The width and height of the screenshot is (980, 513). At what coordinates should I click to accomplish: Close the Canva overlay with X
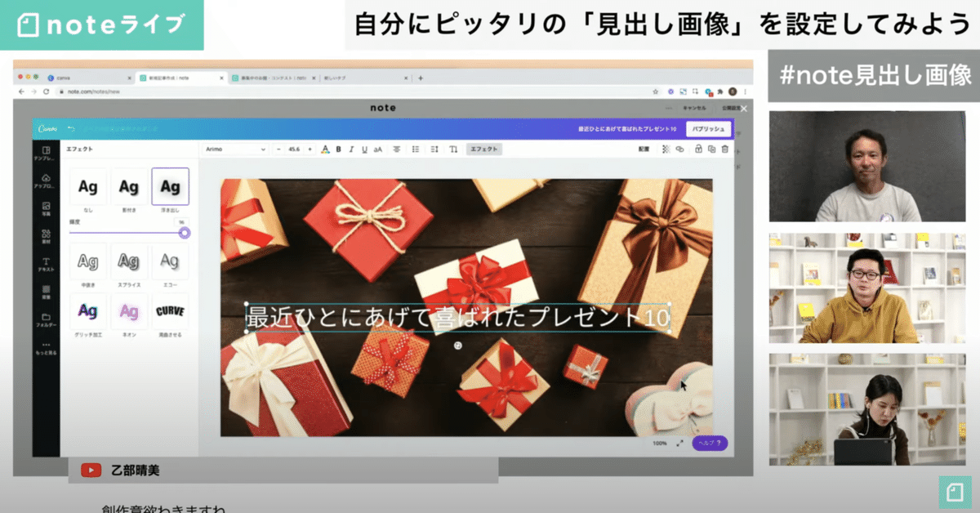click(x=743, y=107)
